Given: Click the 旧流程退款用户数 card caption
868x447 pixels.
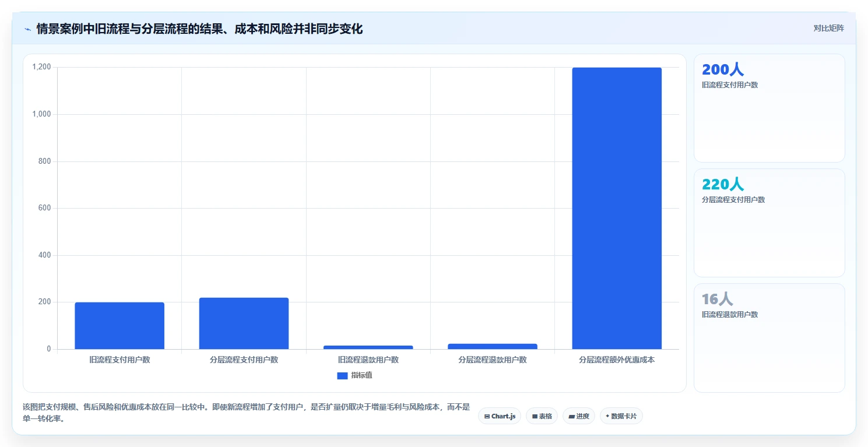Looking at the screenshot, I should click(730, 315).
